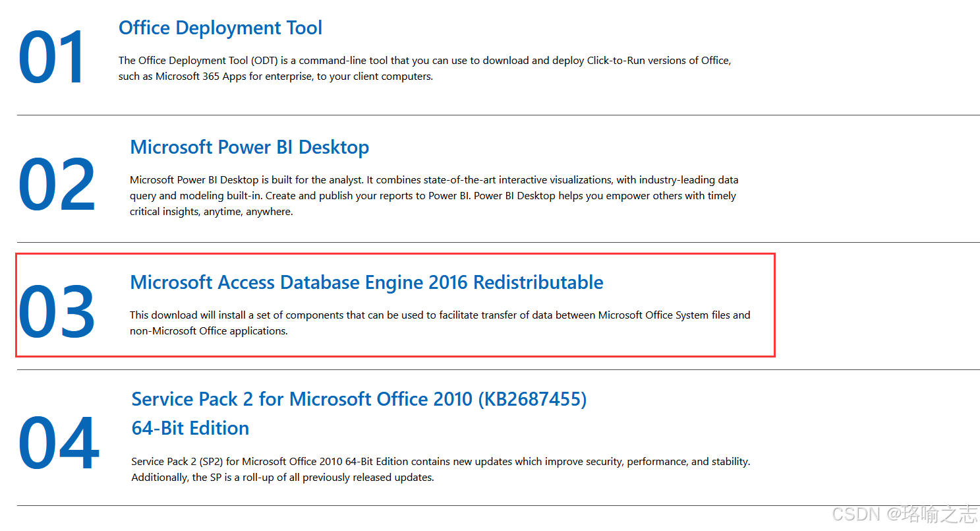Viewport: 980px width, 531px height.
Task: Click inside the red highlighted box
Action: 395,305
